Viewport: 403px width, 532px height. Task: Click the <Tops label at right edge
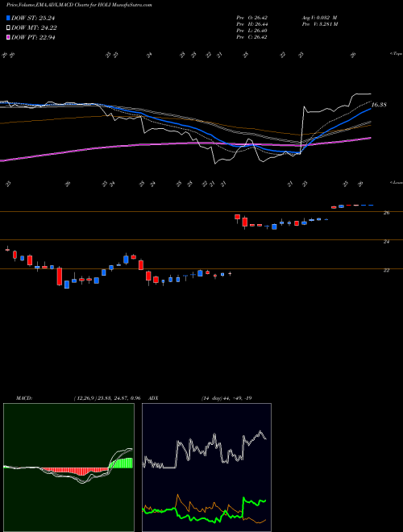[x=396, y=54]
